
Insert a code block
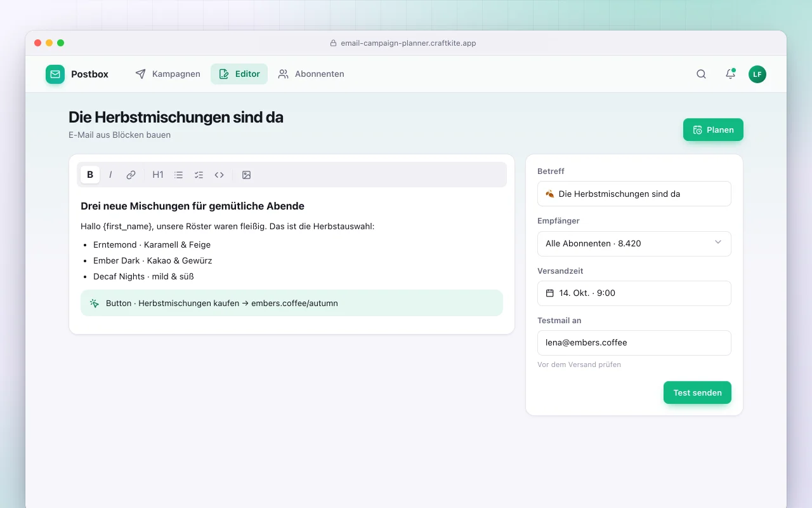[x=219, y=175]
